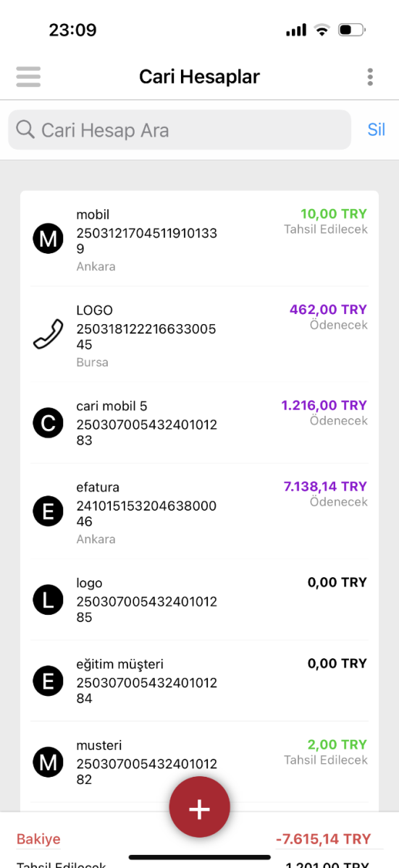Open the three-dot options menu
399x868 pixels.
(x=370, y=77)
